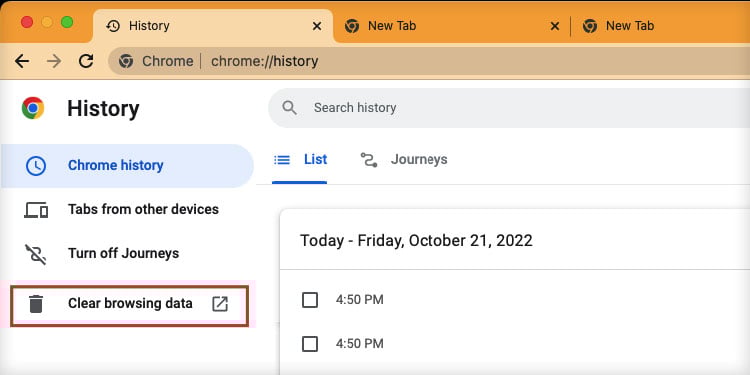Viewport: 750px width, 375px height.
Task: Open Clear browsing data
Action: pos(129,305)
